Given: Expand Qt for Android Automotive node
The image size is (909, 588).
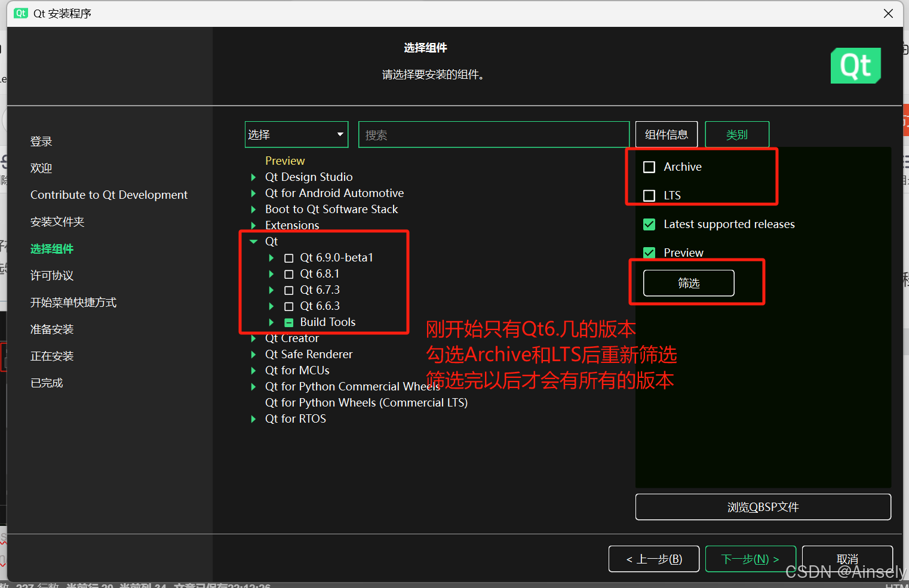Looking at the screenshot, I should 253,193.
